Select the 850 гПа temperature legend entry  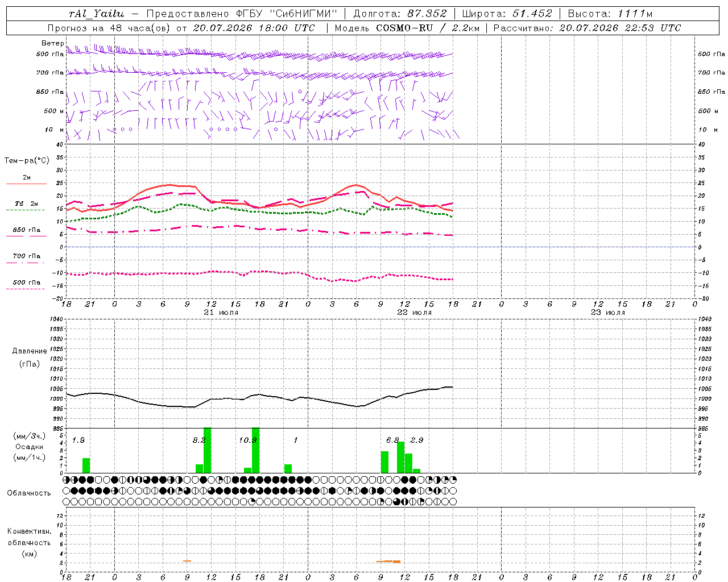click(26, 232)
